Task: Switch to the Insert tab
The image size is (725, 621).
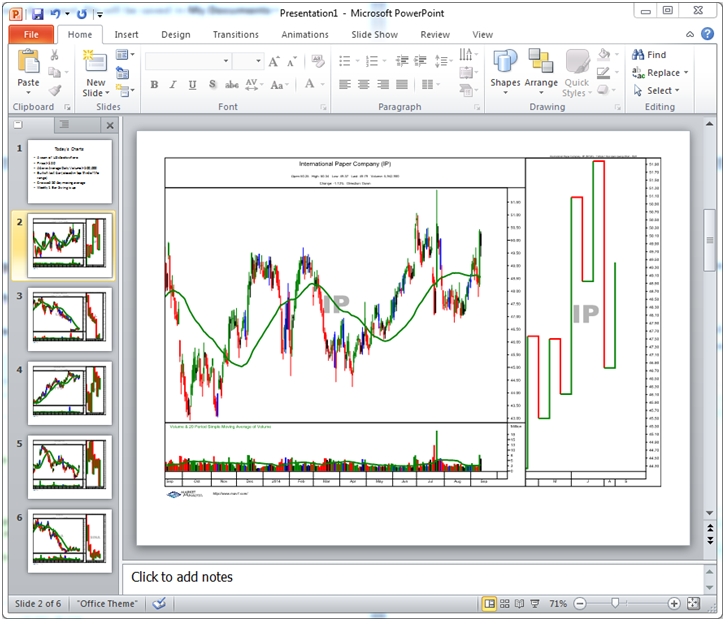Action: point(126,35)
